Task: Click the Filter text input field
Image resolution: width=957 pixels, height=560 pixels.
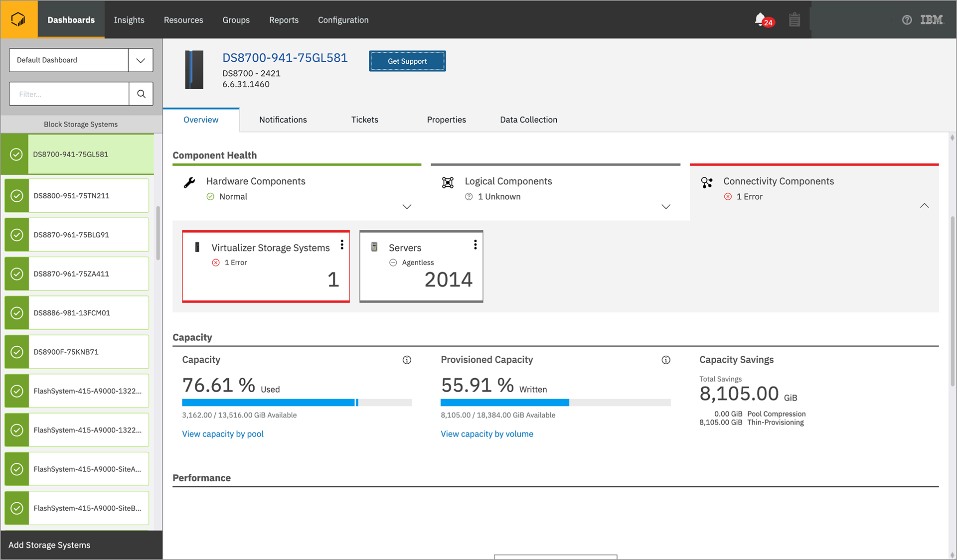Action: (x=69, y=94)
